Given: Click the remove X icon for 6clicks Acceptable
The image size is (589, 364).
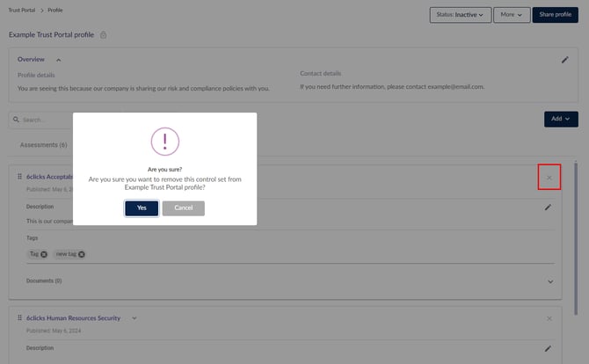Looking at the screenshot, I should (x=549, y=178).
